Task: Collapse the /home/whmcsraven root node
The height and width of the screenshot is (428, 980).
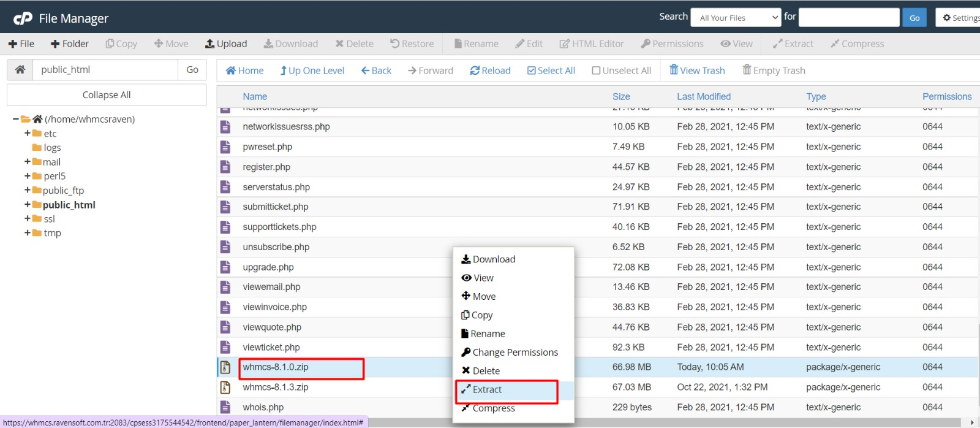Action: coord(15,119)
